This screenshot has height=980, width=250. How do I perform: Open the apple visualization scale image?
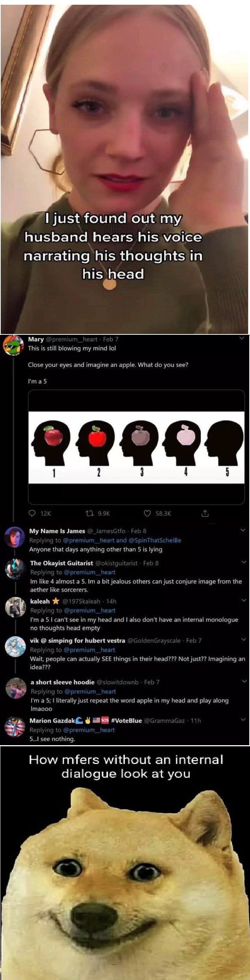click(136, 447)
